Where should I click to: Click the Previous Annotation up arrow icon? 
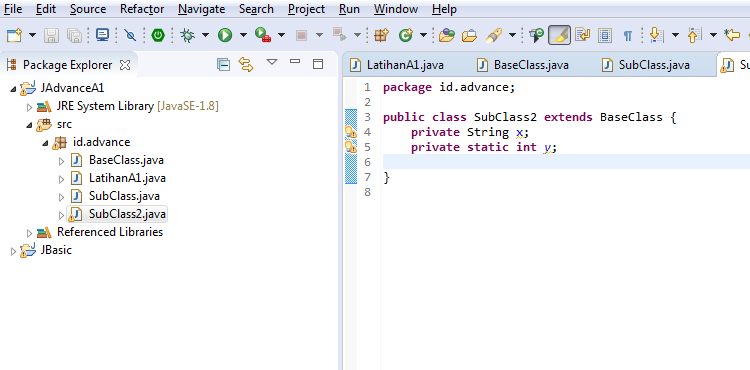coord(694,35)
